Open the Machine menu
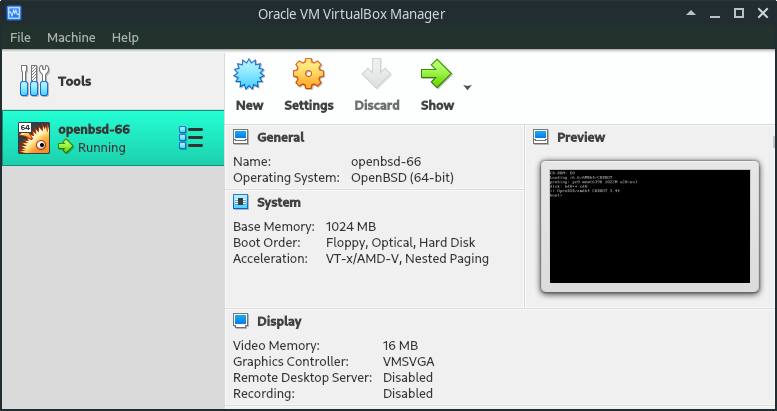This screenshot has width=777, height=411. pyautogui.click(x=71, y=37)
